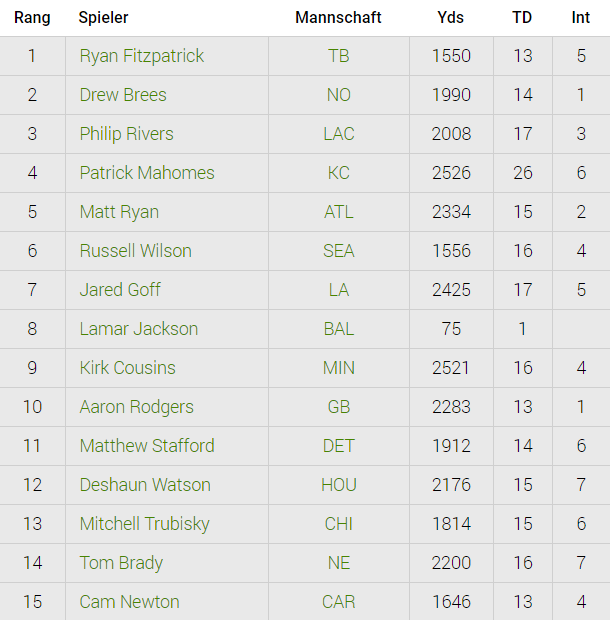This screenshot has height=620, width=610.
Task: Open Philip Rivers profile link
Action: pyautogui.click(x=126, y=134)
